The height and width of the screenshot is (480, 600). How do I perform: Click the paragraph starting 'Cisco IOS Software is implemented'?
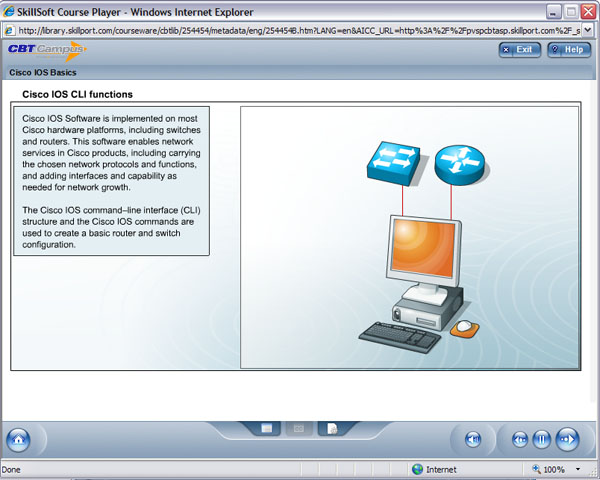111,153
